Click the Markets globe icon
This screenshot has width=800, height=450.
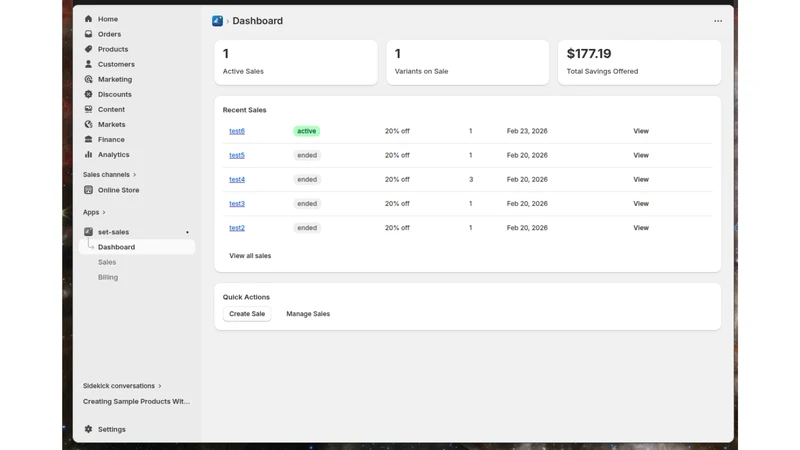(88, 124)
